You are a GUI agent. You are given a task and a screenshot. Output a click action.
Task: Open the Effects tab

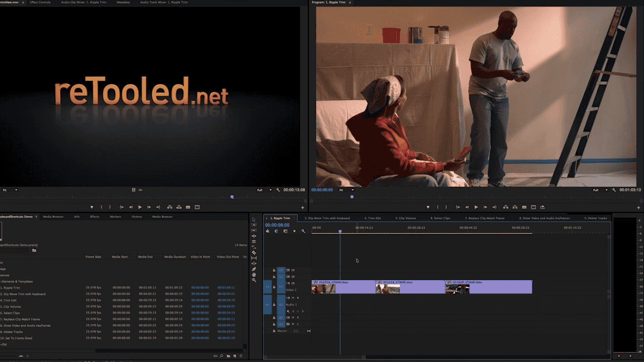point(95,217)
